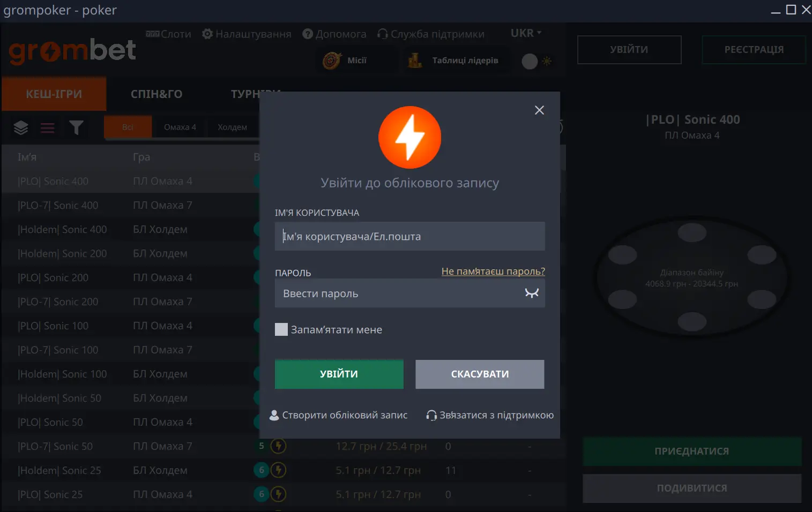The image size is (812, 512).
Task: Click 'Створити обліковий запис' link
Action: click(x=338, y=415)
